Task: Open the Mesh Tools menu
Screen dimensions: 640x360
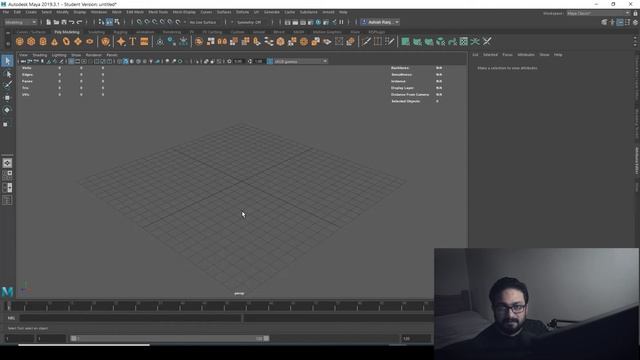Action: 158,12
